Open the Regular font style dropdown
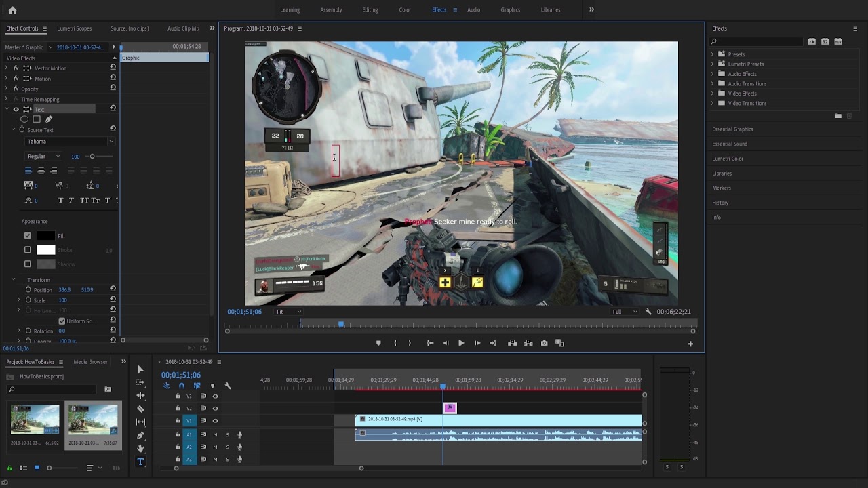This screenshot has height=488, width=868. coord(43,157)
